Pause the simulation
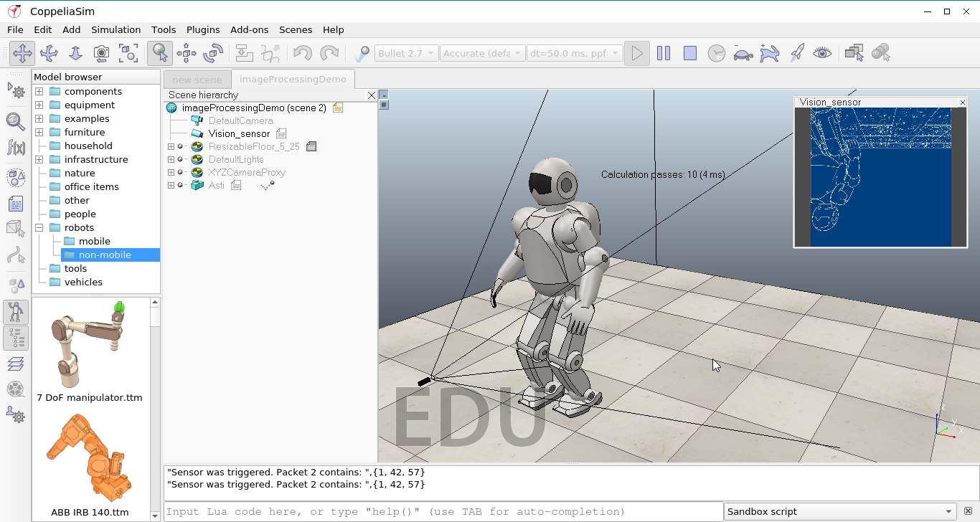 664,53
